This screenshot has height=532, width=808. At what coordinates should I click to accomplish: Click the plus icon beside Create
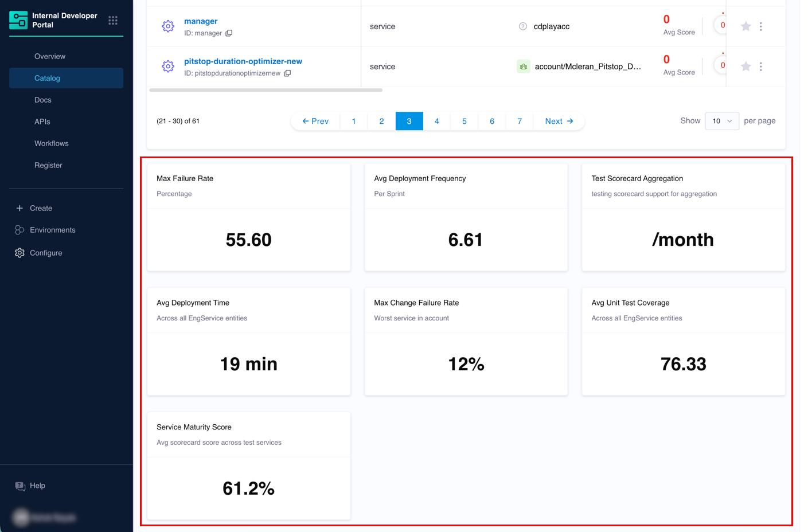coord(19,208)
